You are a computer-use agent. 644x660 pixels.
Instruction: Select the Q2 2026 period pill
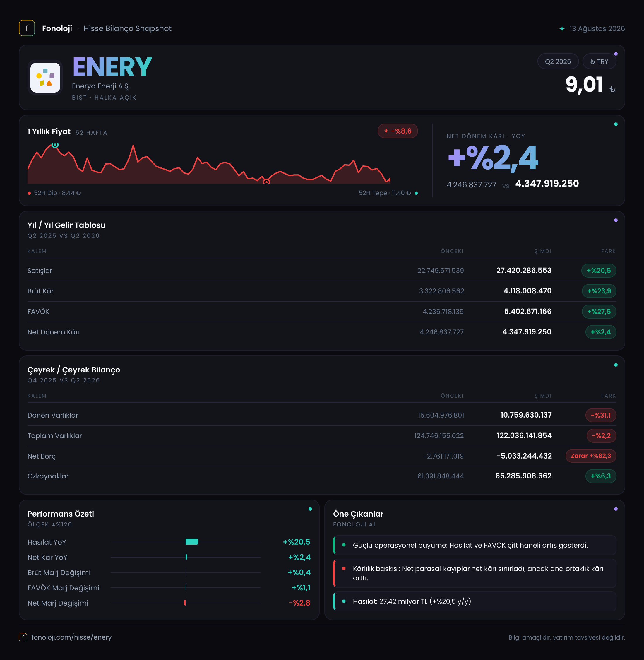pos(558,61)
